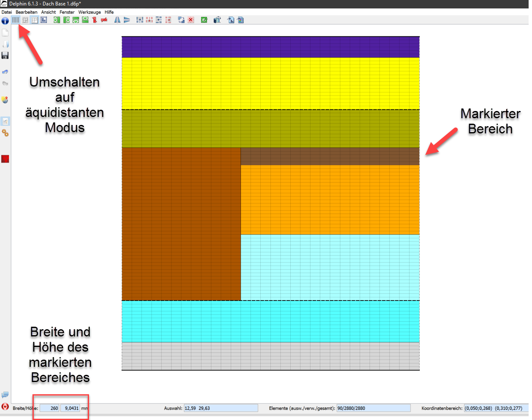Open the Hilfe menu

pyautogui.click(x=109, y=12)
